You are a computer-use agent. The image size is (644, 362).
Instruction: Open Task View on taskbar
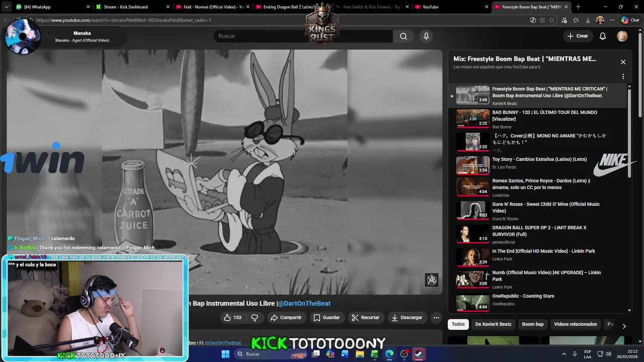(x=316, y=354)
